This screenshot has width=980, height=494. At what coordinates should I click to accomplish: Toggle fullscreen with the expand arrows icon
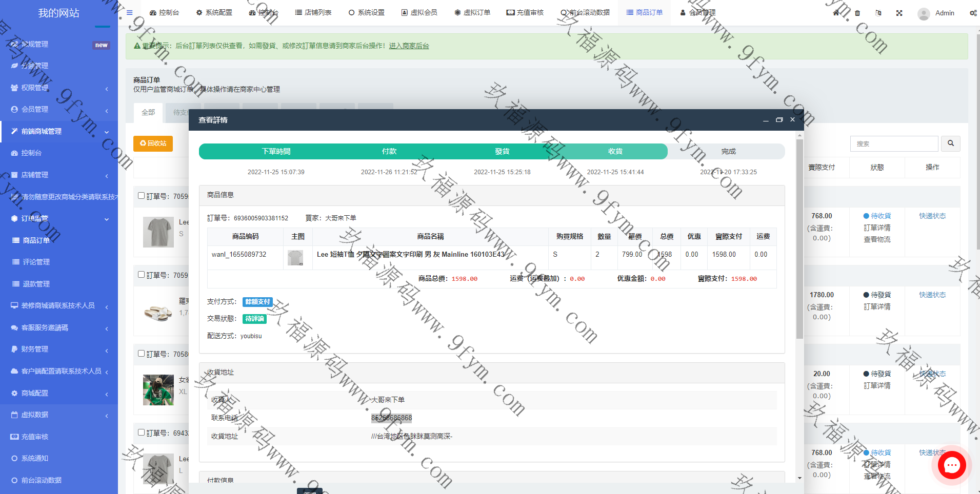(899, 13)
